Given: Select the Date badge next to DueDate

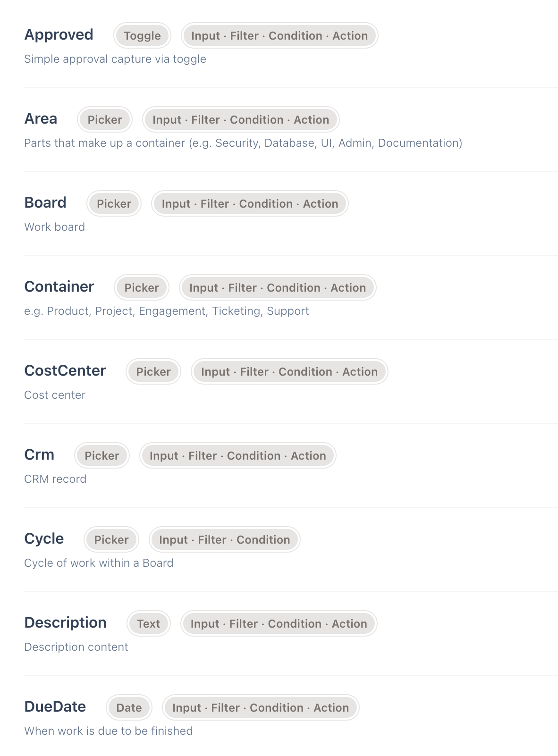Looking at the screenshot, I should (x=129, y=708).
